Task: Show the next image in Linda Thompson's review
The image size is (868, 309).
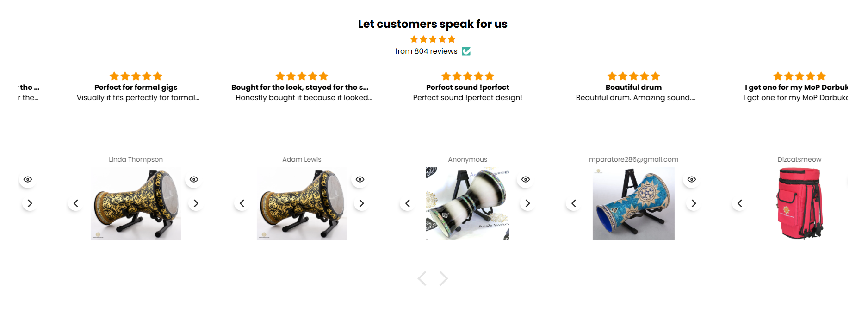Action: coord(196,203)
